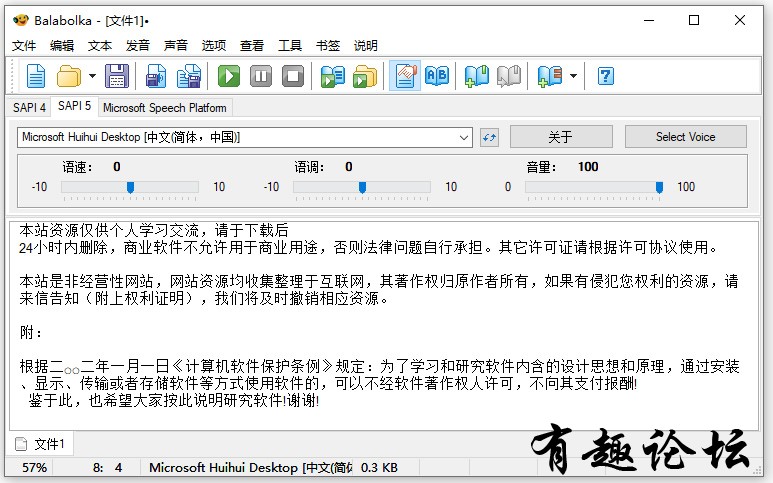Switch to the SAPI 4 tab
Viewport: 773px width, 483px height.
click(29, 107)
